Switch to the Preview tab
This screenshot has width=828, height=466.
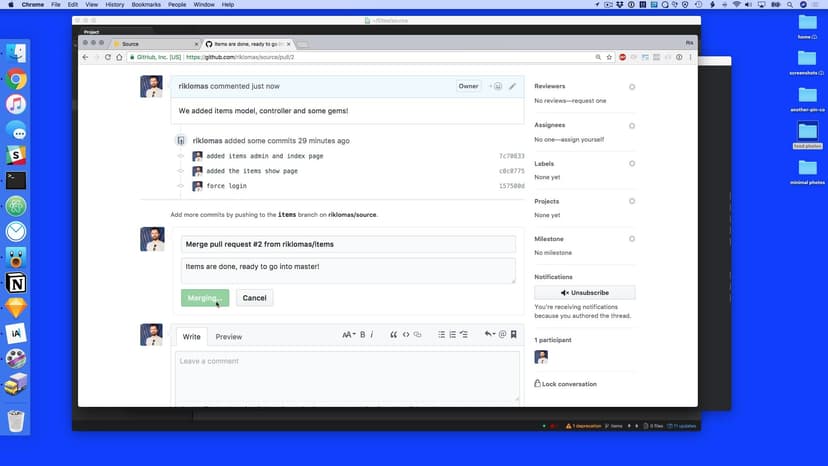pyautogui.click(x=228, y=337)
